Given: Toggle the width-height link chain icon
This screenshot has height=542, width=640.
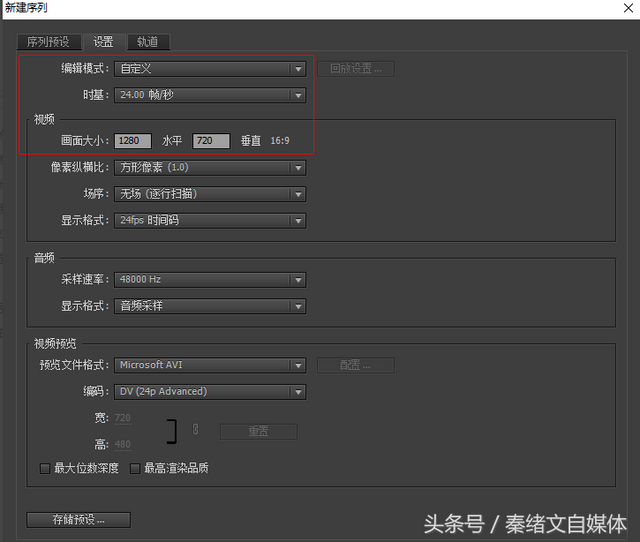Looking at the screenshot, I should (x=196, y=429).
